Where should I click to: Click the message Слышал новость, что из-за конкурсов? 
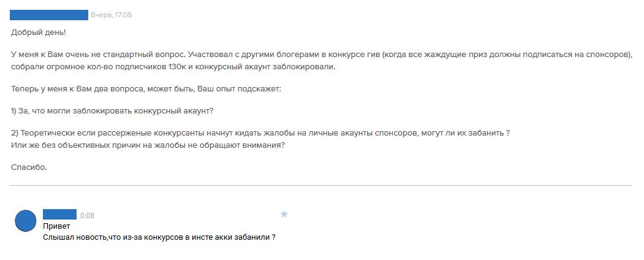159,237
